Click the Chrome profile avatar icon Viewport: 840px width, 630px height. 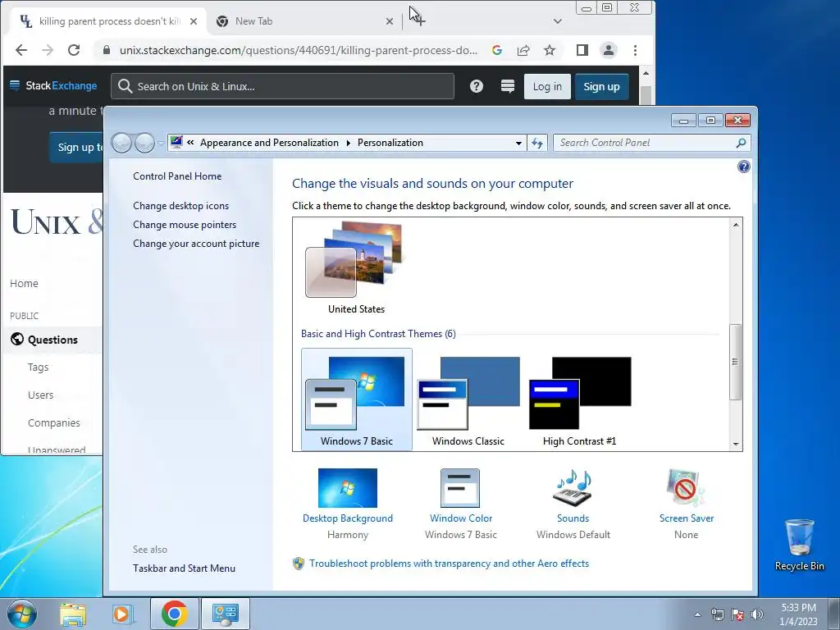(609, 50)
